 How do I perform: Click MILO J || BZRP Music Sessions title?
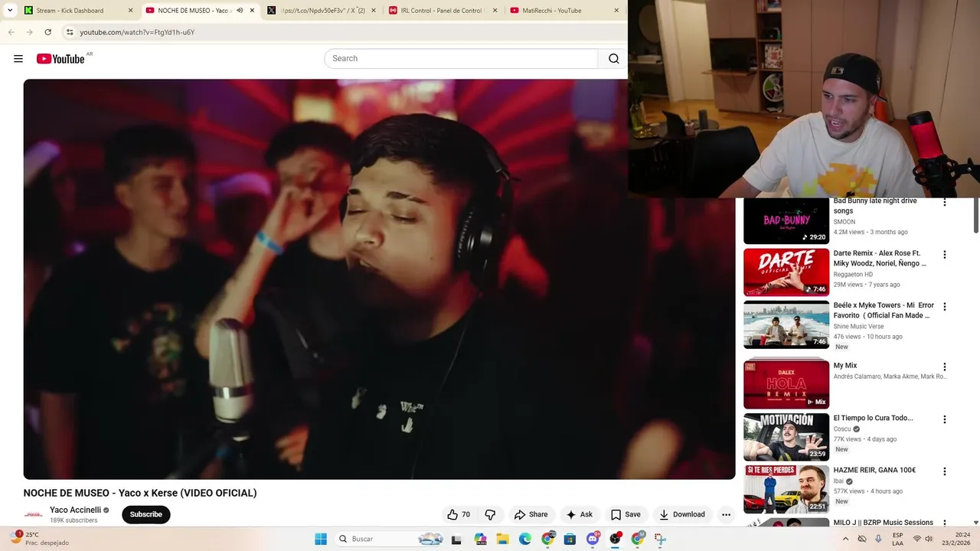click(x=883, y=523)
